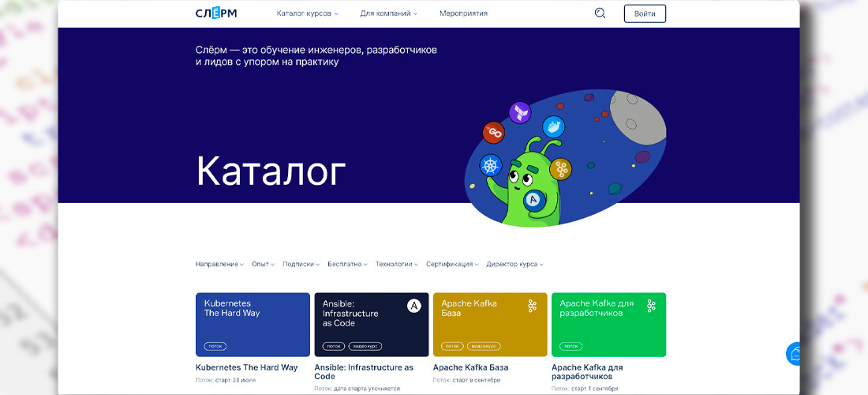Click the Kubernetes wheel icon in the illustration
Viewport: 868px width, 395px height.
click(491, 165)
